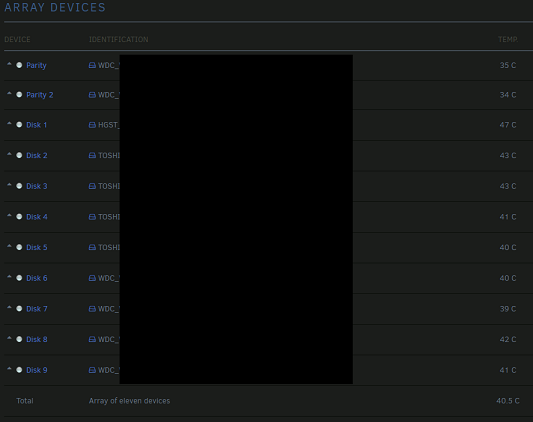The width and height of the screenshot is (533, 422).
Task: Open the Disk 3 device link
Action: tap(37, 186)
